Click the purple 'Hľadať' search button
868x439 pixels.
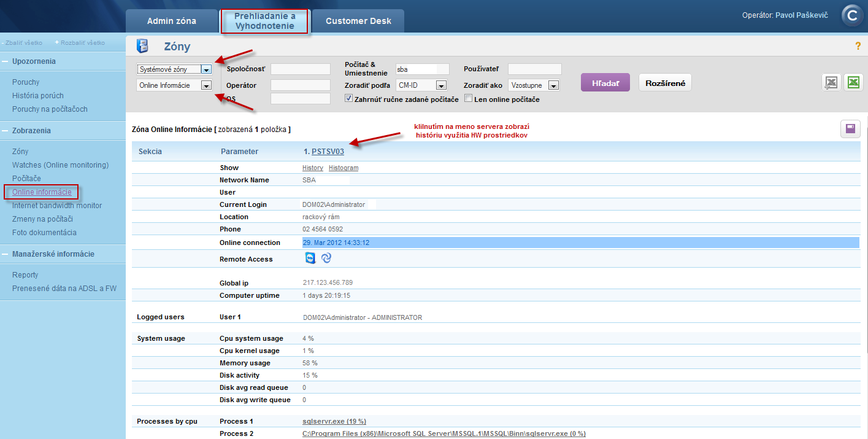pyautogui.click(x=605, y=82)
